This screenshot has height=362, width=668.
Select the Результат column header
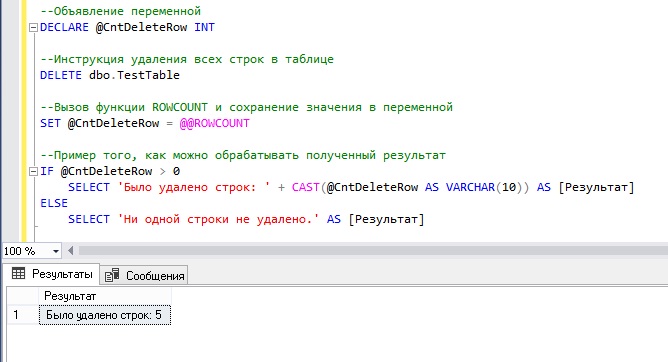[x=105, y=296]
